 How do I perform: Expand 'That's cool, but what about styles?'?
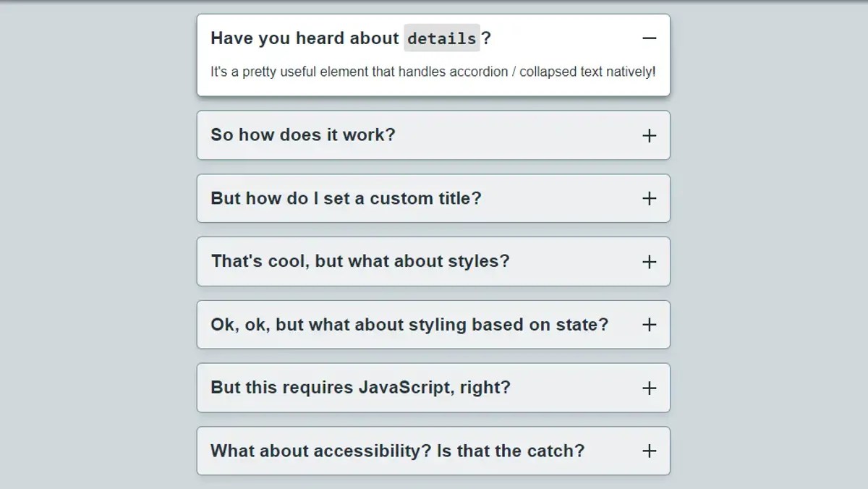coord(359,261)
